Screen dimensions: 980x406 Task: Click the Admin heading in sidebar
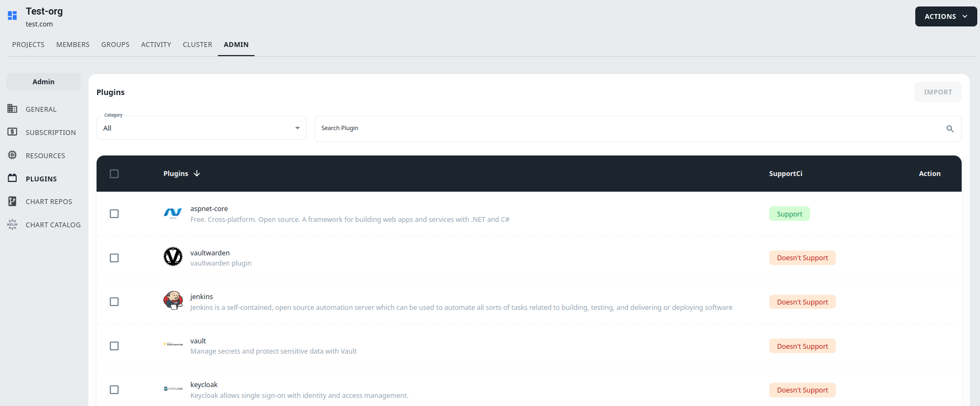click(44, 82)
